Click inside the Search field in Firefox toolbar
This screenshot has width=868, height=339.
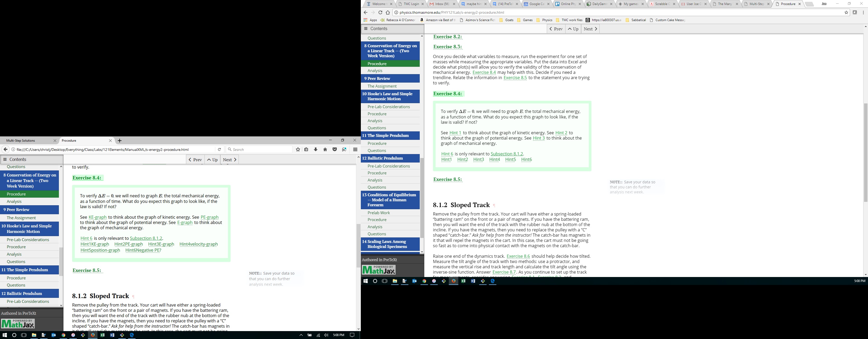pos(259,149)
